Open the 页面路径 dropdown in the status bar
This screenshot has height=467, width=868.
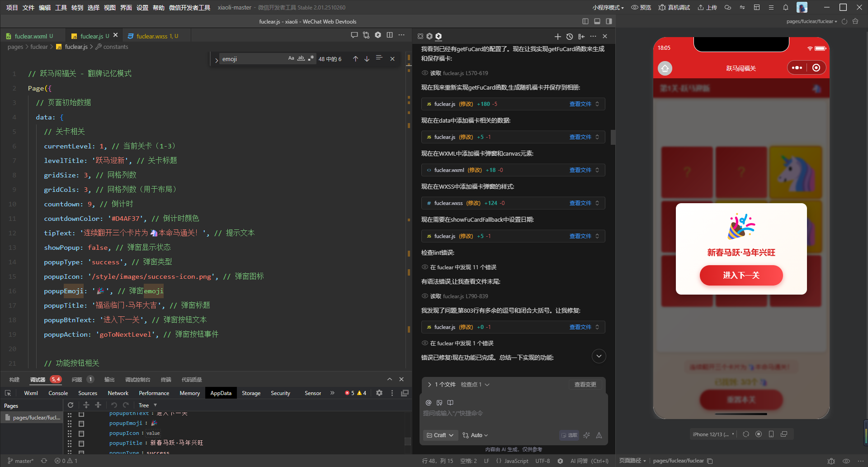click(632, 461)
